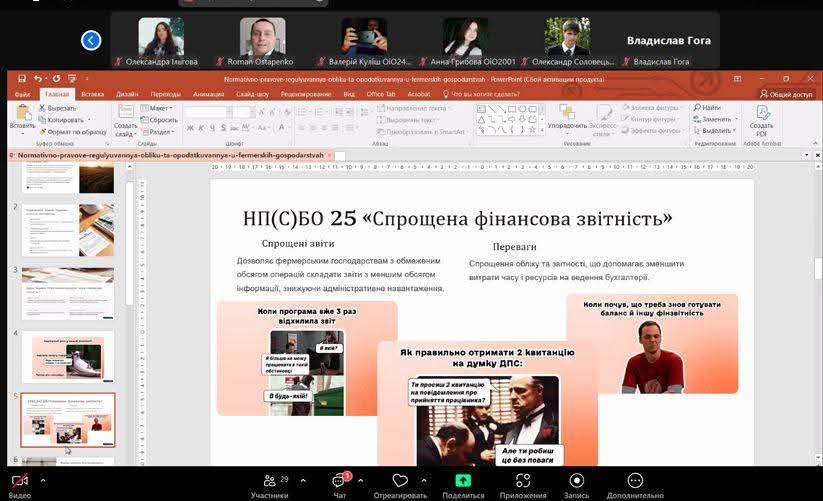Image resolution: width=823 pixels, height=501 pixels.
Task: Click Создать PDF Adobe Acrobat icon
Action: point(762,112)
